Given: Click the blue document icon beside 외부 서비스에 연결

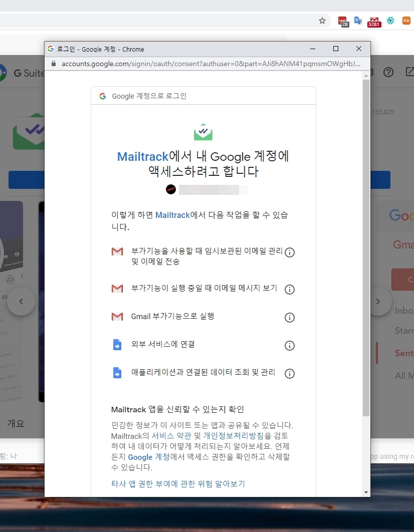Looking at the screenshot, I should point(117,345).
